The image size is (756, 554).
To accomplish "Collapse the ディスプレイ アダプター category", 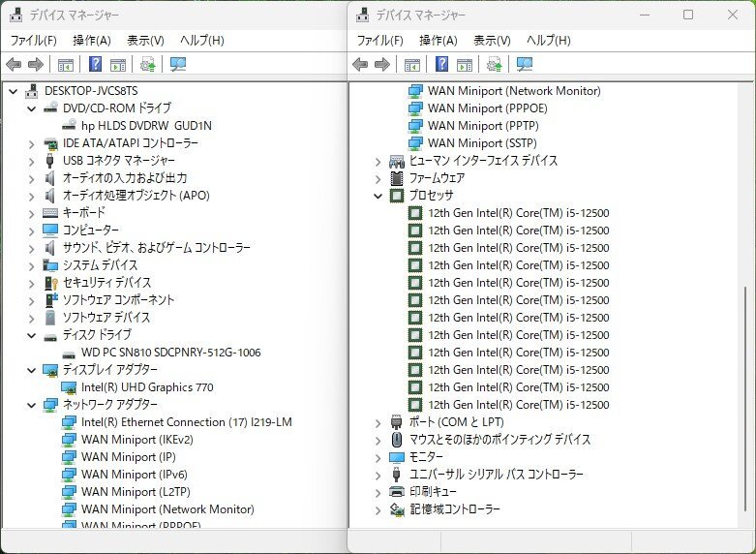I will click(x=32, y=370).
